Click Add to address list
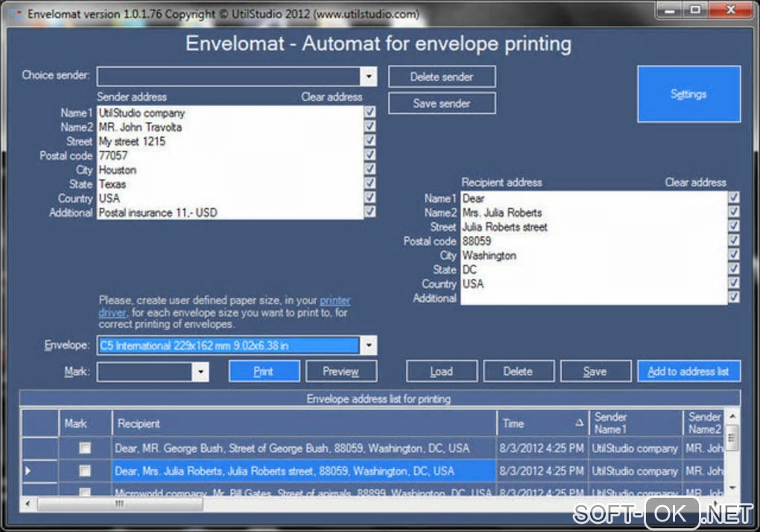 tap(688, 372)
